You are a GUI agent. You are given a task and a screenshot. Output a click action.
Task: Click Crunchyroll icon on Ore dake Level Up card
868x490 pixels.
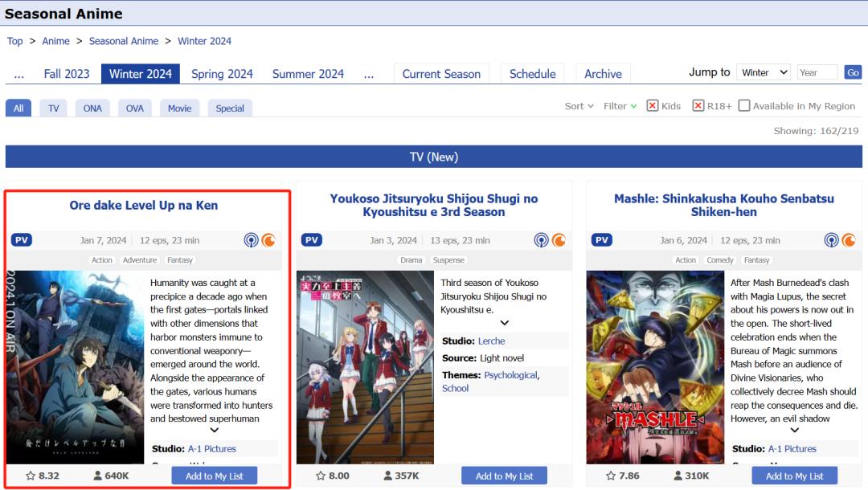[268, 240]
